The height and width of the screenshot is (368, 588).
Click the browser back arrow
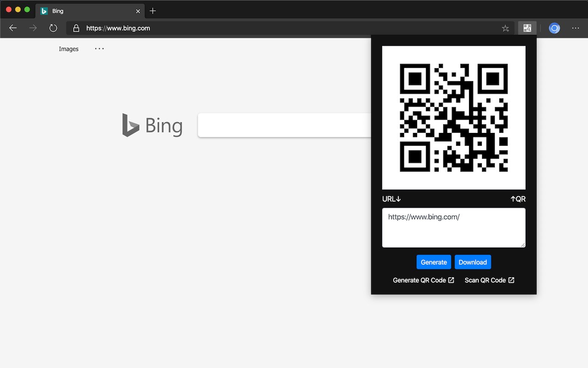point(13,28)
